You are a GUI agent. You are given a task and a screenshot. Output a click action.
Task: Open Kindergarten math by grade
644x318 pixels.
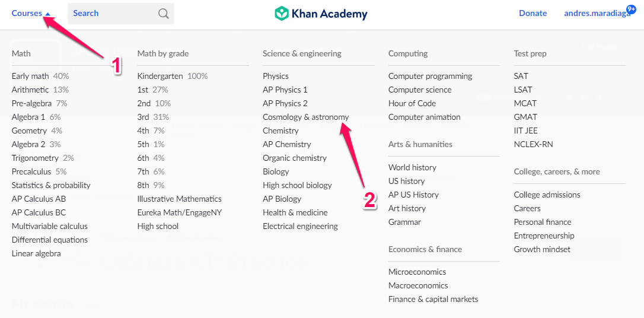coord(161,76)
